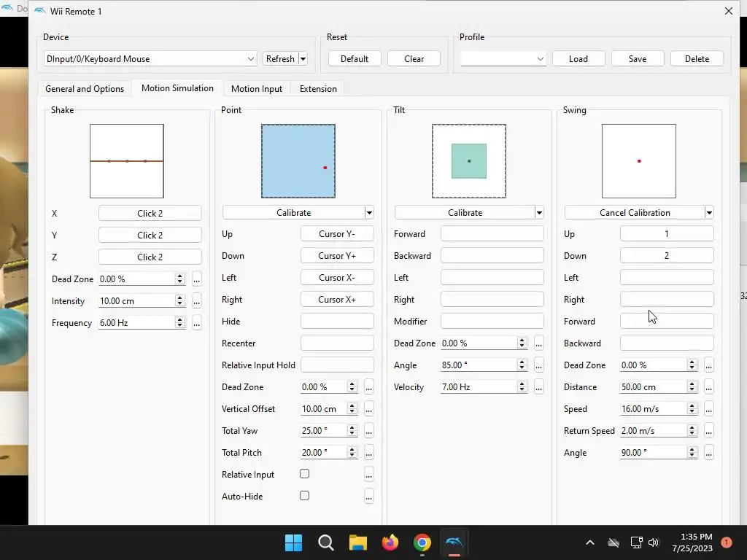Select the Motion Simulation tab
Viewport: 747px width, 560px height.
[177, 88]
